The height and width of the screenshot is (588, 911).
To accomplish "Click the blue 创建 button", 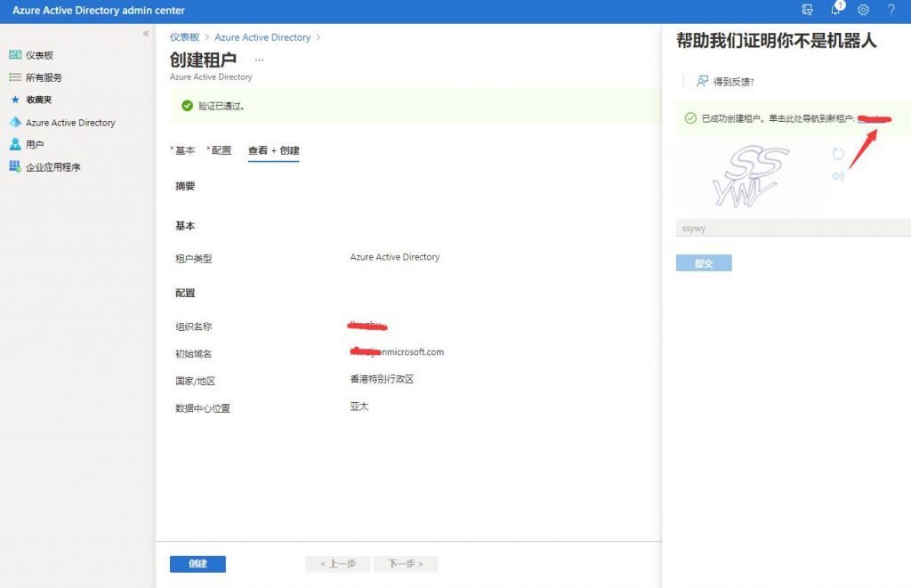I will coord(198,564).
